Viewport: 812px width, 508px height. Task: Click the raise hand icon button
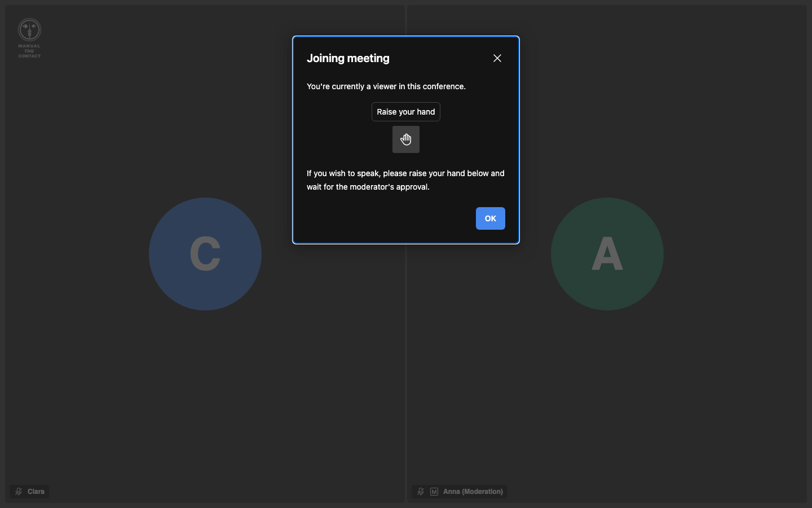point(406,139)
